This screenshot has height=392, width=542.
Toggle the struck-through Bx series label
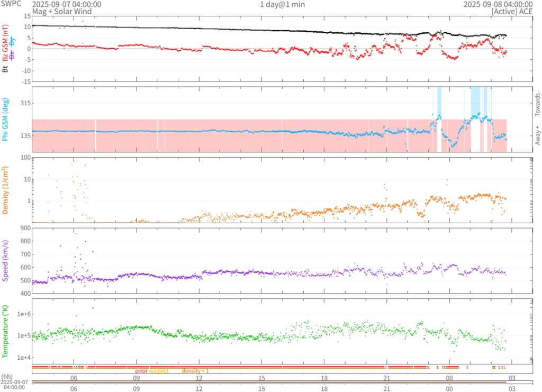[x=12, y=54]
